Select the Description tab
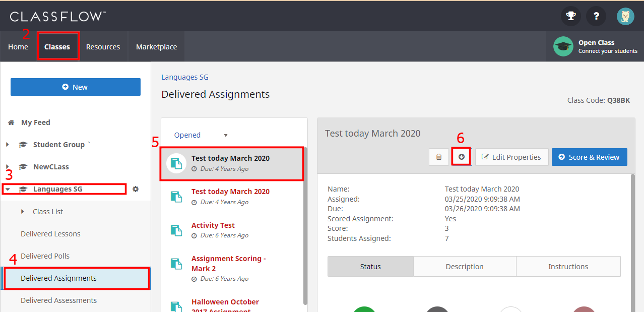Screen dimensions: 644x312 [464, 266]
